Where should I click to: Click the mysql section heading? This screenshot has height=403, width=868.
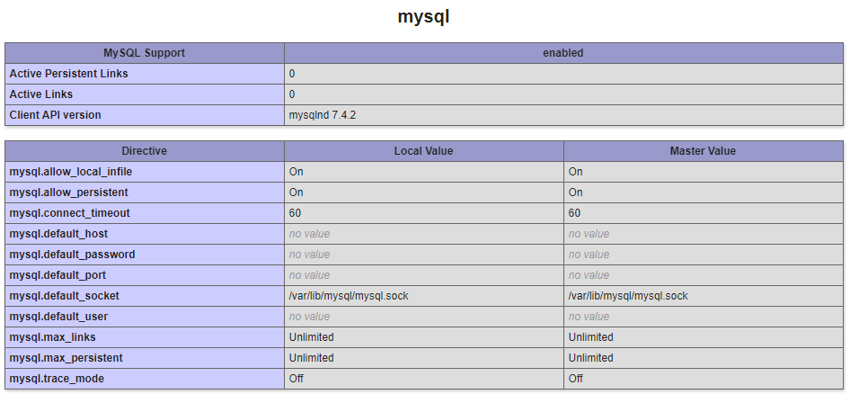point(423,17)
